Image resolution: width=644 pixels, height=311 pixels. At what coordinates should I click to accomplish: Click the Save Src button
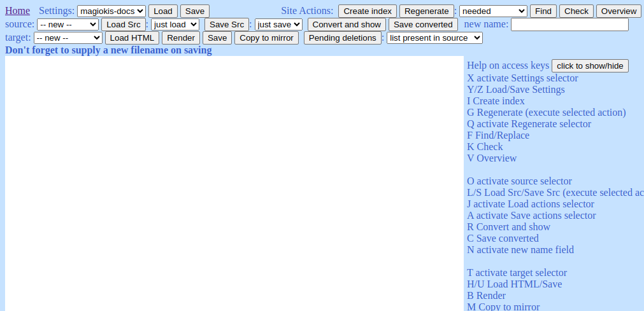click(227, 25)
